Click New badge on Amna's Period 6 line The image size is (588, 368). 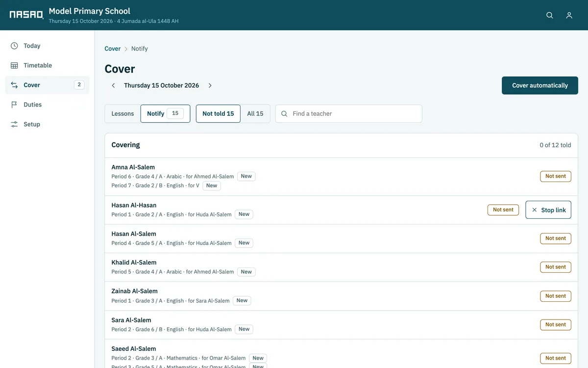246,176
